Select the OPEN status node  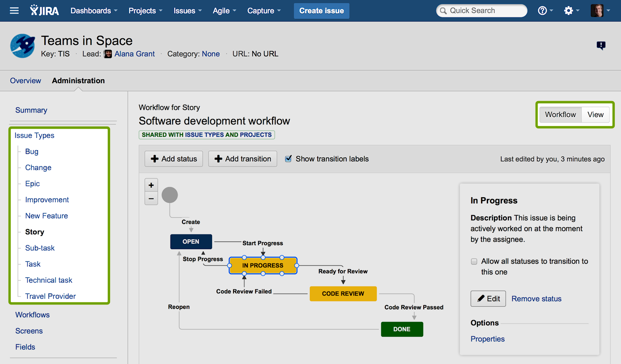[x=191, y=241]
